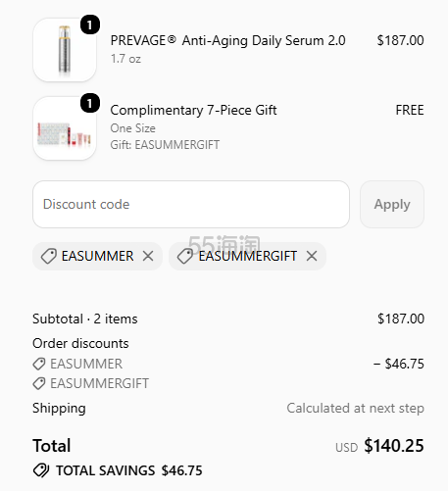Click the Apply discount button
The width and height of the screenshot is (448, 491).
392,204
